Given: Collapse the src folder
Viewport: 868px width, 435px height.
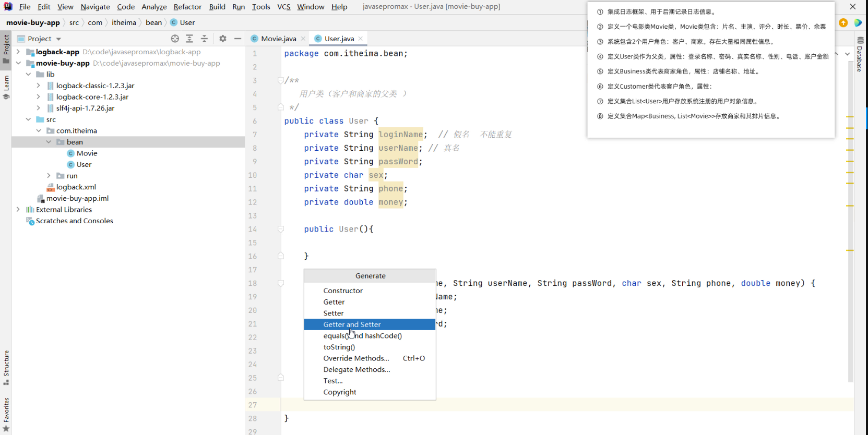Looking at the screenshot, I should pyautogui.click(x=28, y=119).
